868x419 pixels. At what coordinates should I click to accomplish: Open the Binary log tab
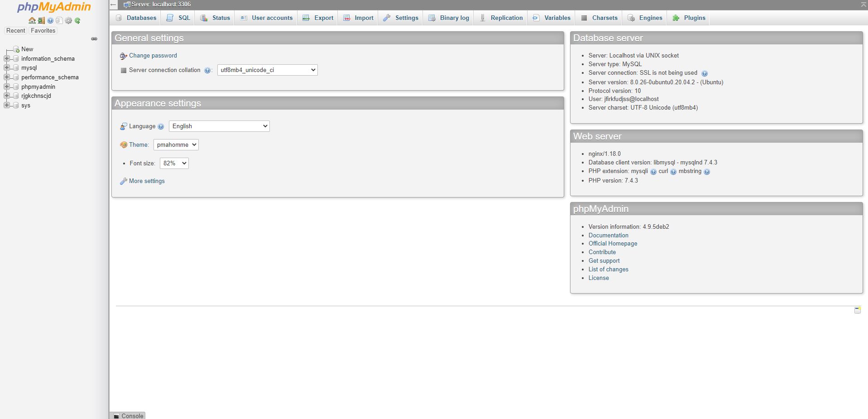pyautogui.click(x=449, y=18)
